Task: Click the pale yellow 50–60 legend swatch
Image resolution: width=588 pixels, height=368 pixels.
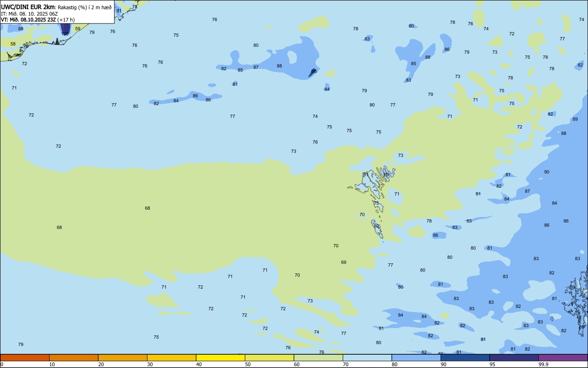Action: [x=269, y=357]
